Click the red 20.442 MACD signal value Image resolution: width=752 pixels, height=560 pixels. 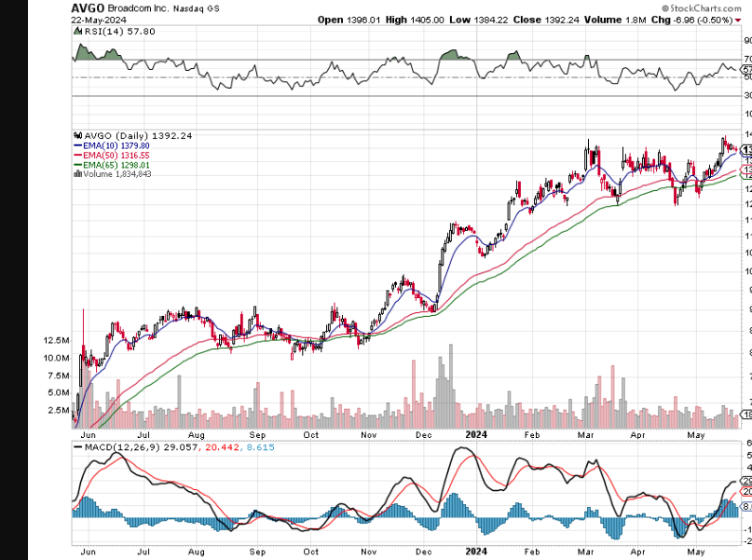click(x=222, y=447)
